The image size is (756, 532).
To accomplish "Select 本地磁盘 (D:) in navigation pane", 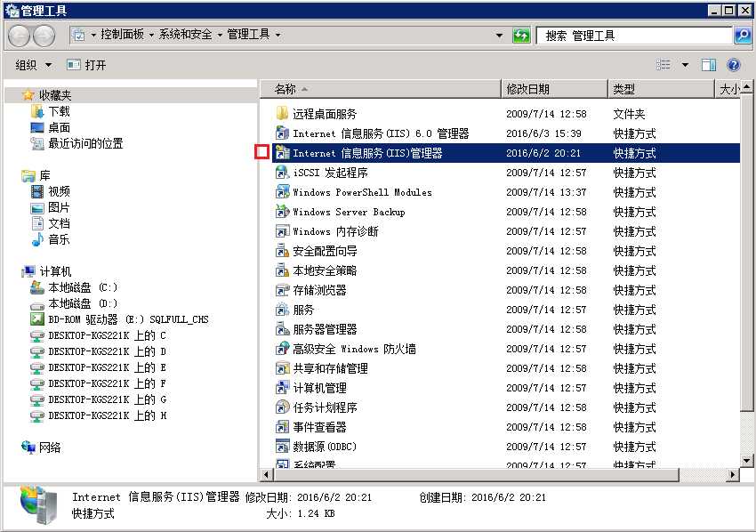I will (x=83, y=303).
